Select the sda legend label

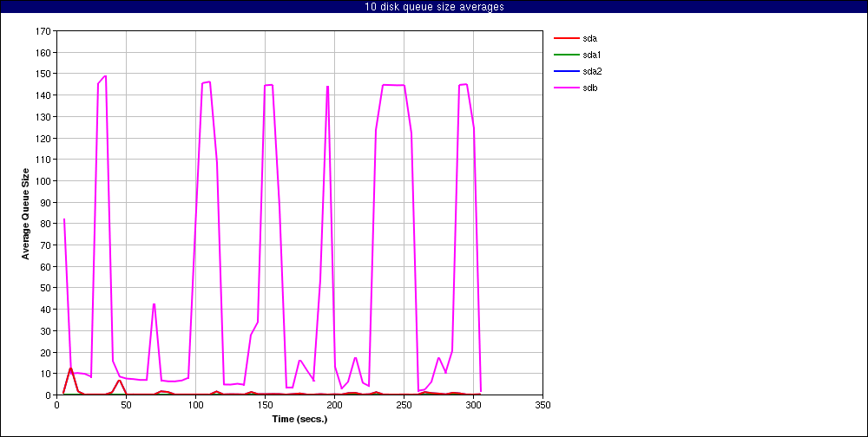point(590,38)
